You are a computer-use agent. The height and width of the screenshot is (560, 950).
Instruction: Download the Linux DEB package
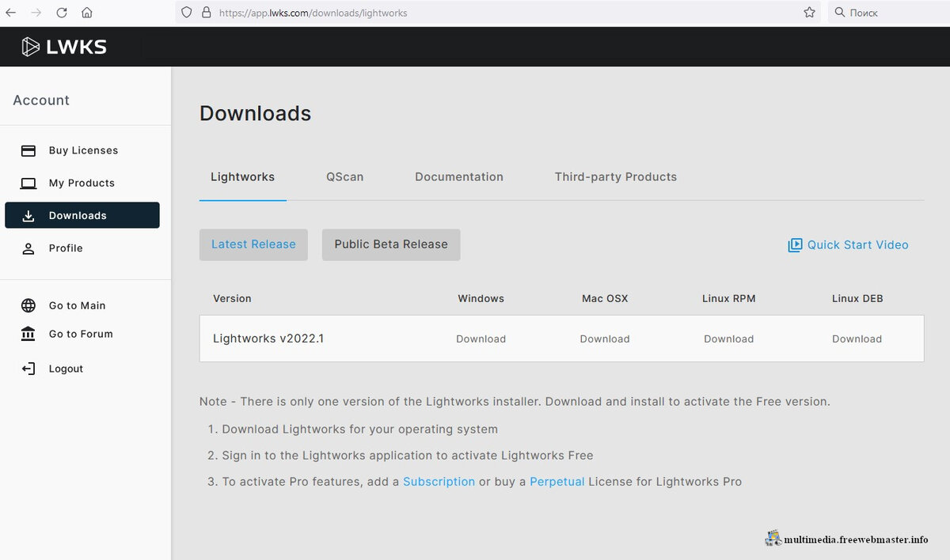[857, 339]
